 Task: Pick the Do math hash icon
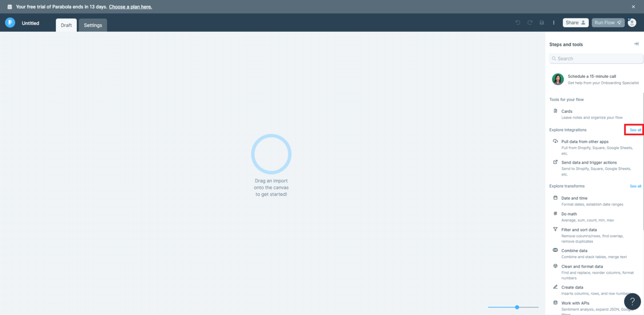[555, 214]
